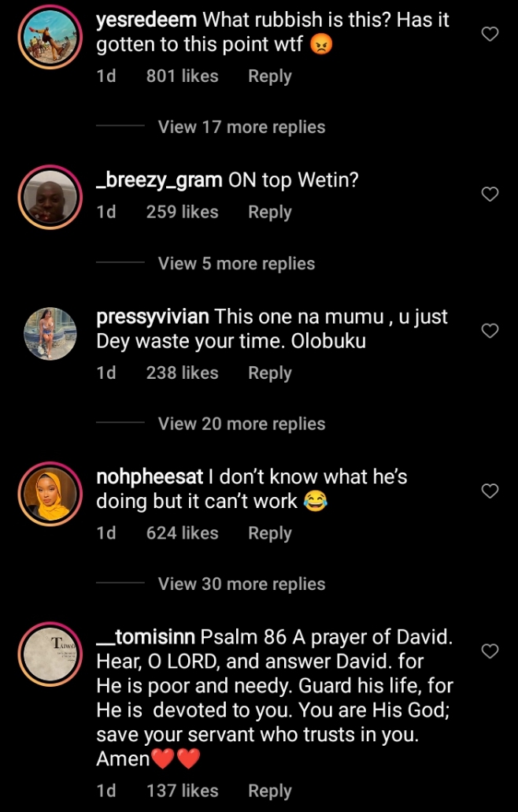Reply to nohpheesat's comment
The width and height of the screenshot is (518, 812).
click(x=269, y=533)
